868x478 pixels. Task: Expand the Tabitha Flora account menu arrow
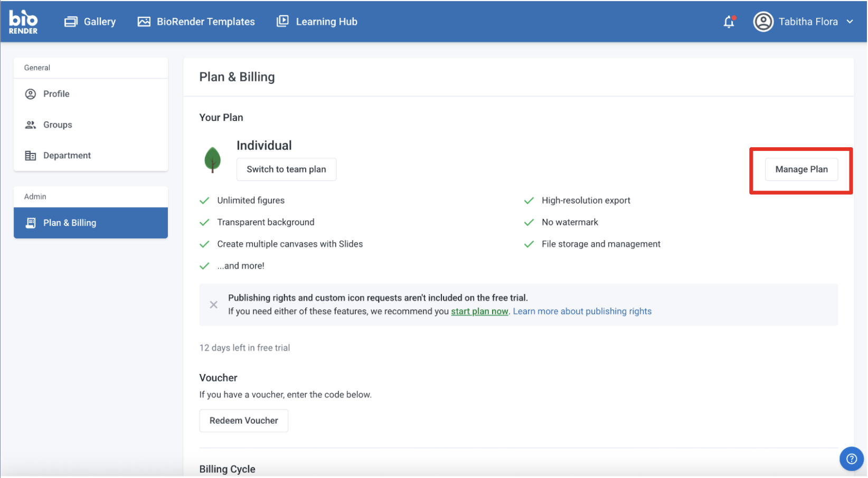[x=850, y=22]
